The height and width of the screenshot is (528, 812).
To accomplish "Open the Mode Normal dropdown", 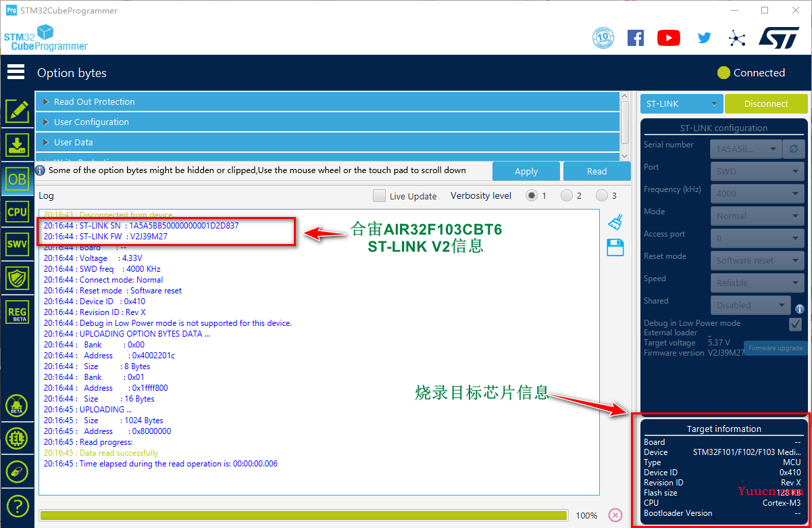I will point(757,216).
